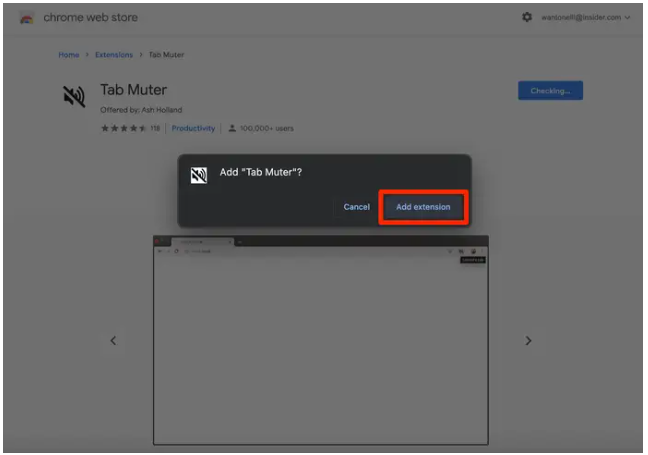Show previous screenshot with left arrow
The width and height of the screenshot is (648, 455).
coord(113,341)
